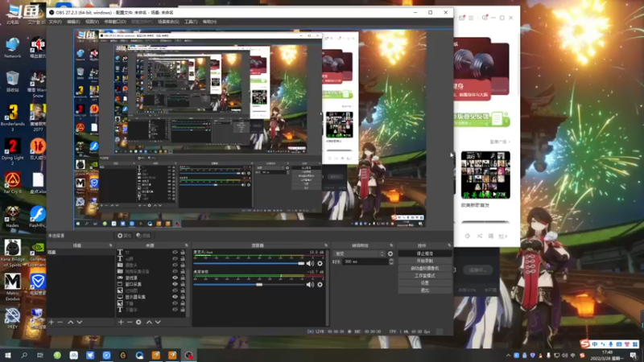Undock the Controls panel header icon
The height and width of the screenshot is (362, 644).
click(449, 245)
